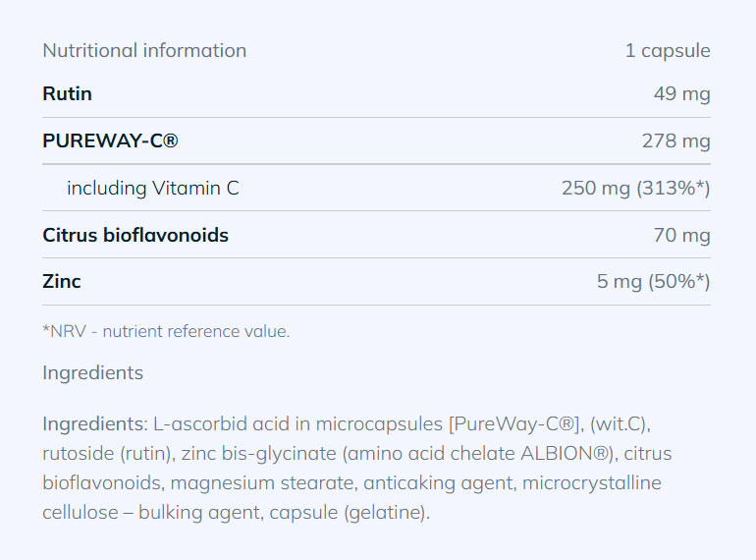Click the 250 mg (313%*) value
Viewport: 756px width, 560px height.
tap(635, 188)
